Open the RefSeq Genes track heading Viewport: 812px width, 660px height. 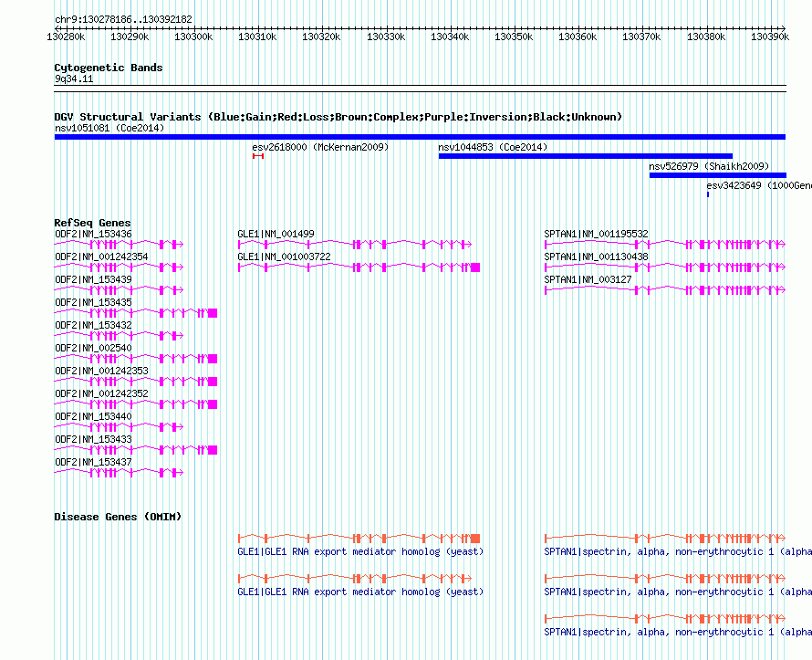93,223
